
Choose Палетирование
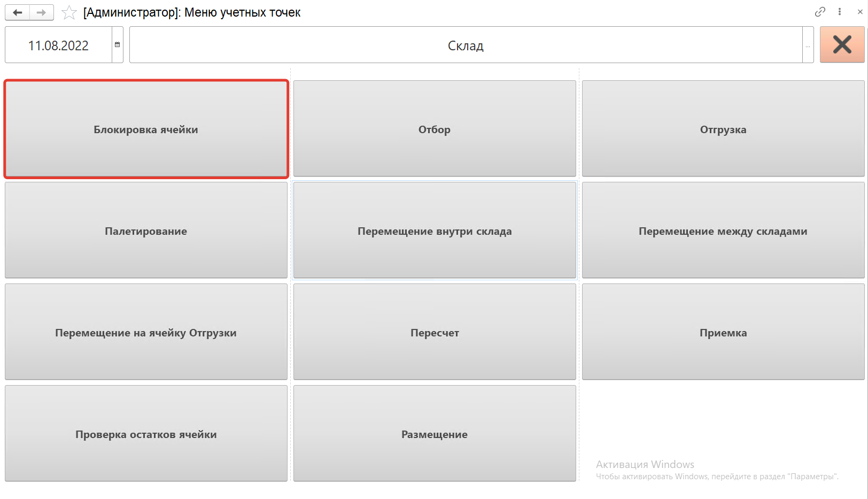click(146, 231)
